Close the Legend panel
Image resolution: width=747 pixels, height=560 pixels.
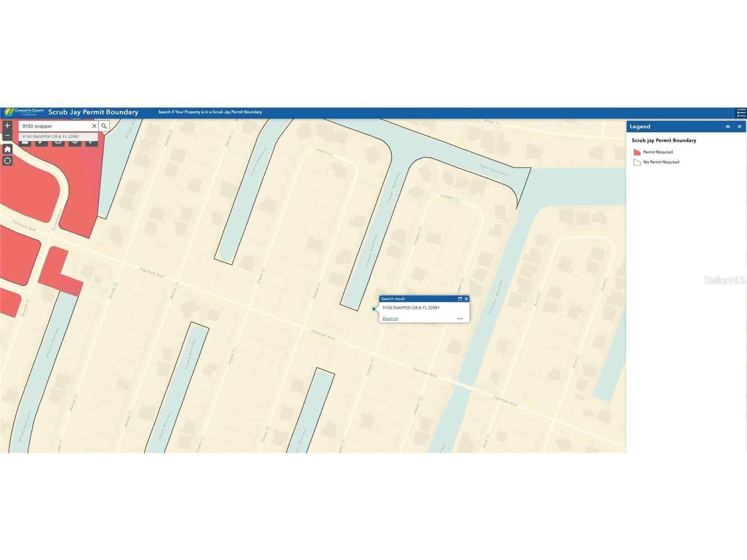[x=739, y=127]
